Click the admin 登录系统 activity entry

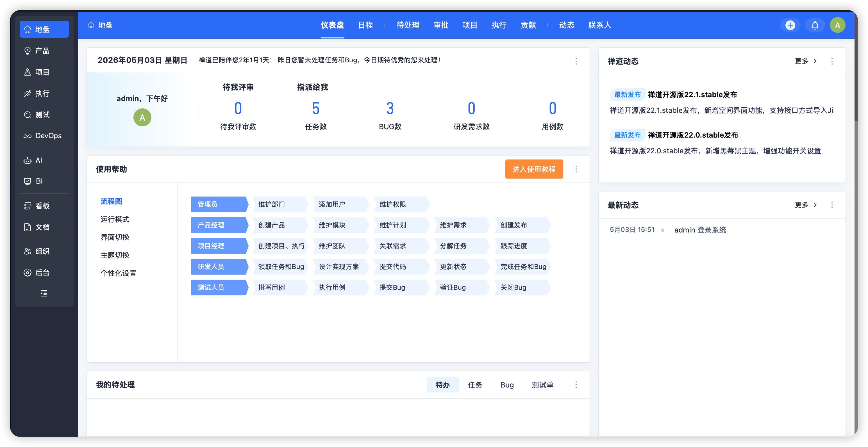click(x=700, y=230)
